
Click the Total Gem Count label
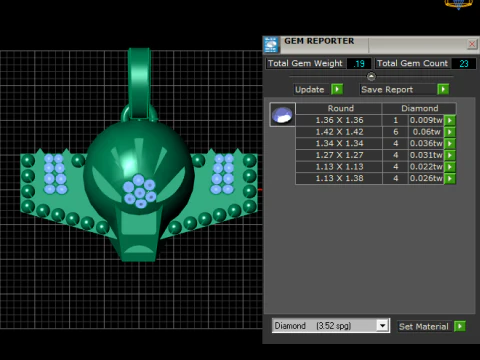[x=412, y=63]
